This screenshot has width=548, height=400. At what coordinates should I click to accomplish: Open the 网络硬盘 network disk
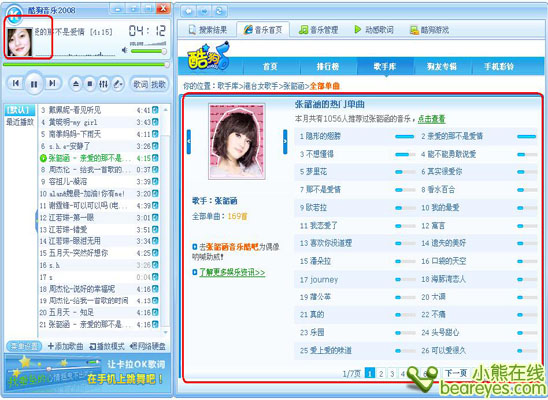(x=148, y=347)
